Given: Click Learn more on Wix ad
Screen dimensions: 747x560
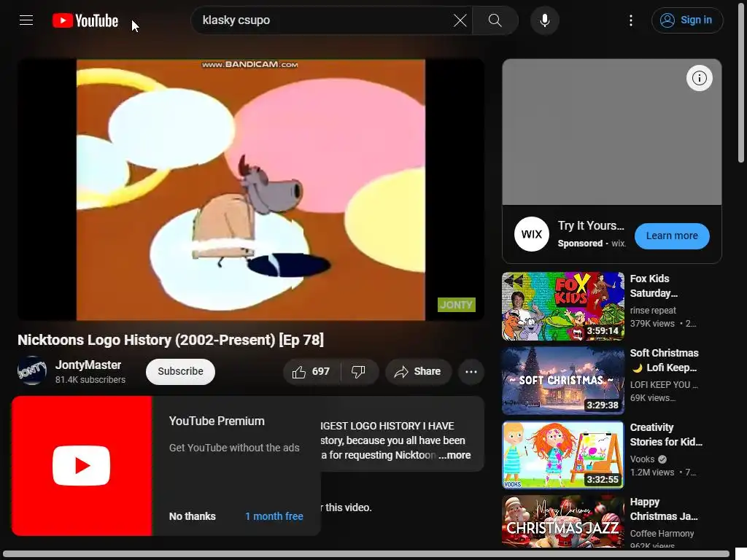Looking at the screenshot, I should 672,236.
